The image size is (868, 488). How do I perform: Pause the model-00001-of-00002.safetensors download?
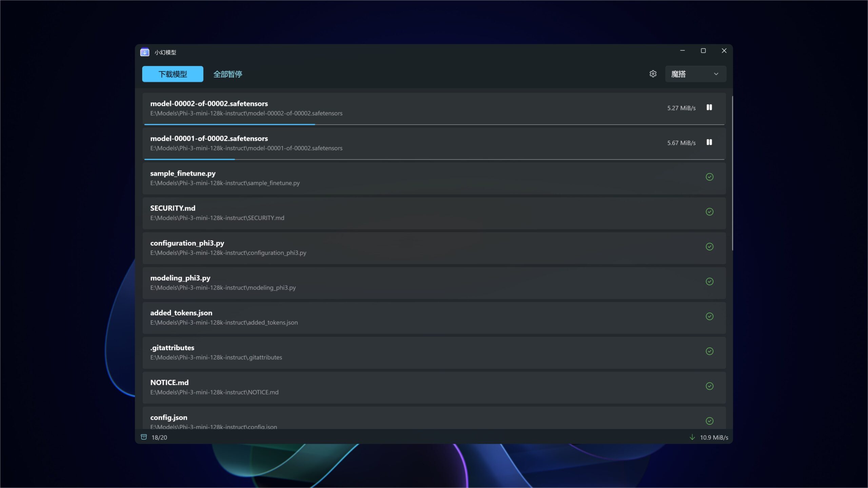click(x=709, y=142)
